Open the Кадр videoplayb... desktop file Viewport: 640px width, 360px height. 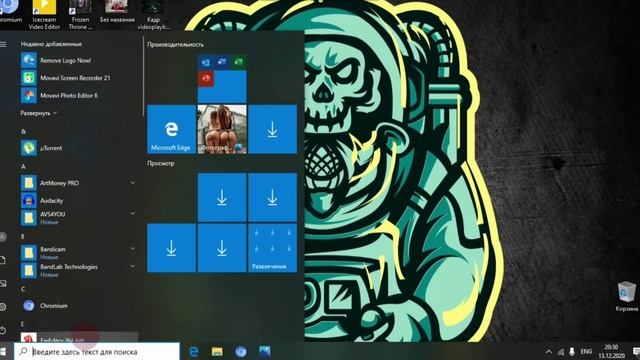(153, 15)
